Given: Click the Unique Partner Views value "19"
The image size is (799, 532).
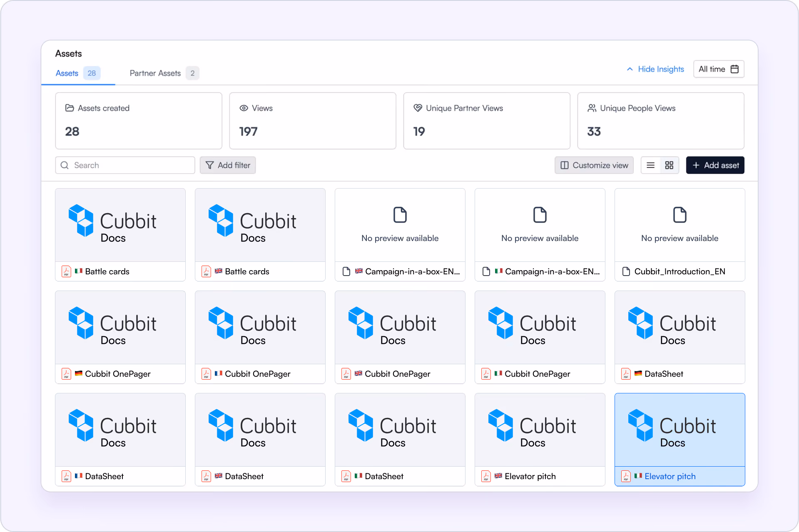Looking at the screenshot, I should (x=419, y=132).
